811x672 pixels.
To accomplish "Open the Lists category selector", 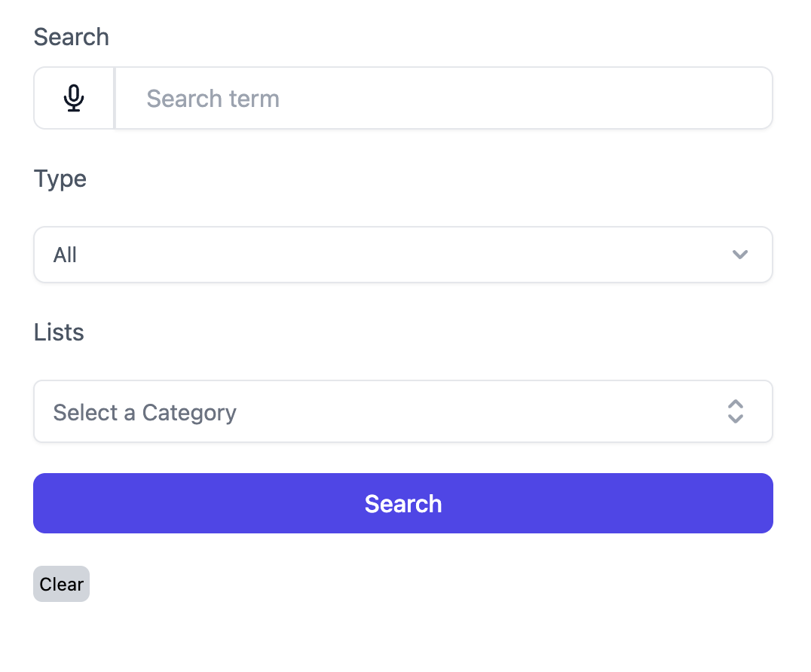I will pyautogui.click(x=402, y=411).
